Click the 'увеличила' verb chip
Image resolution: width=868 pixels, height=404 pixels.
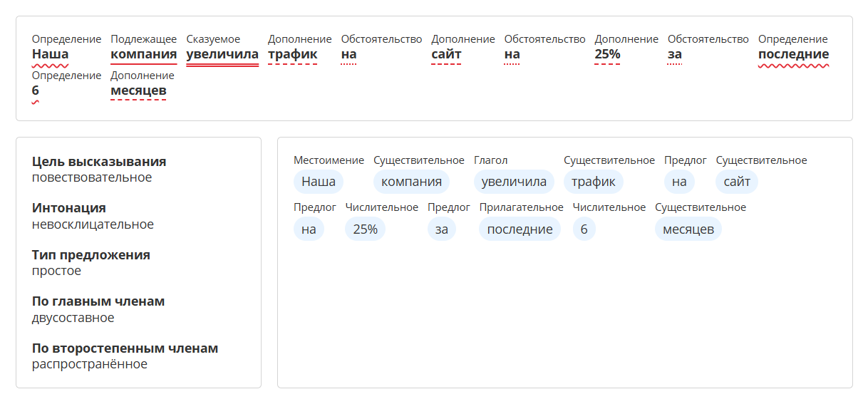pyautogui.click(x=514, y=182)
